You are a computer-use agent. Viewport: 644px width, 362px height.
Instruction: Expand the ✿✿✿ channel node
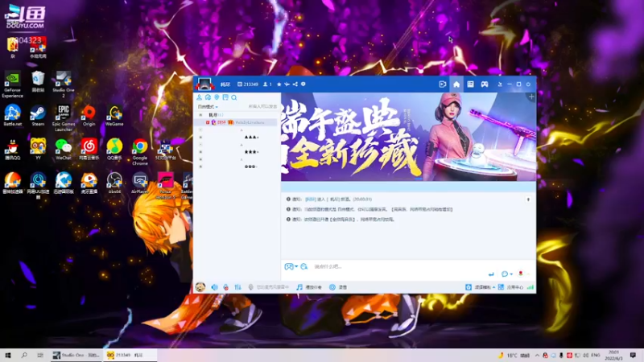tap(200, 167)
